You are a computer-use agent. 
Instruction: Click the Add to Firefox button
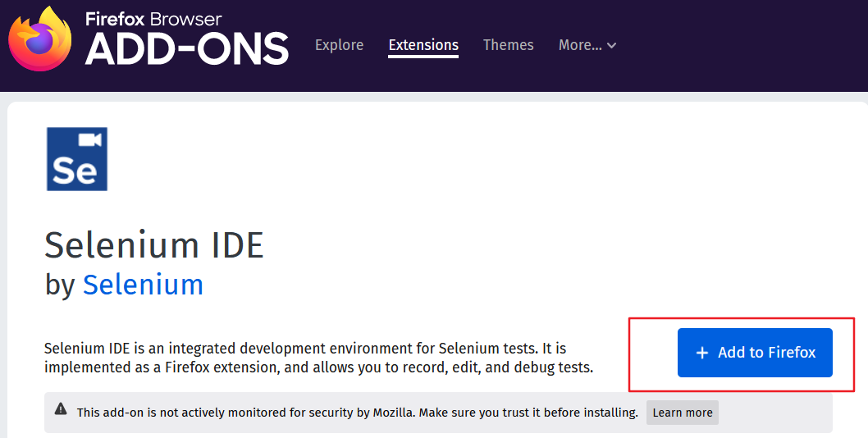(755, 353)
